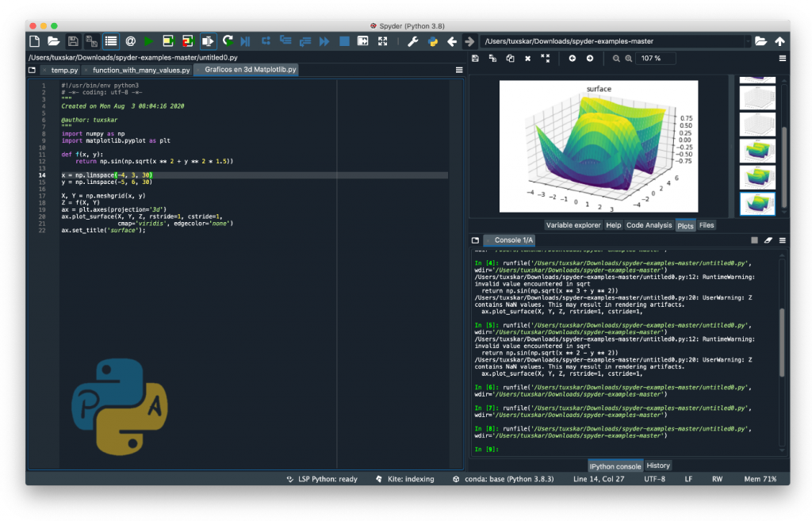Show the previous plot
Image resolution: width=812 pixels, height=521 pixels.
point(573,59)
